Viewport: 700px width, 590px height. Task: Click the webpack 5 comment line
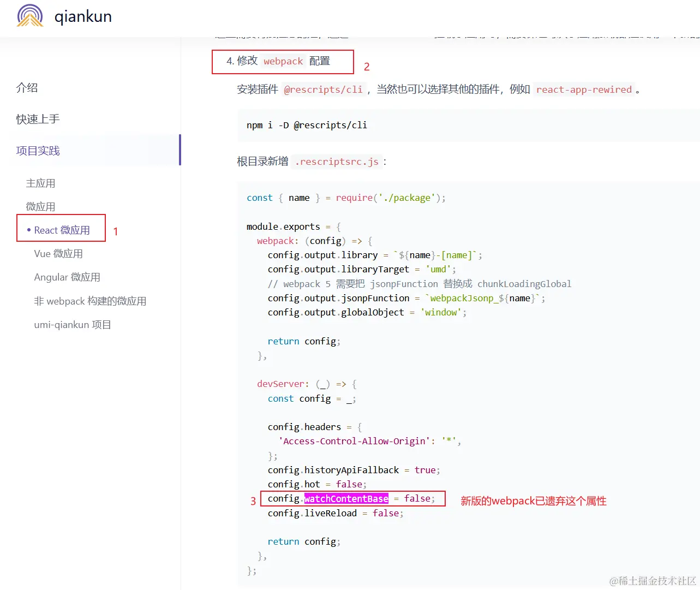click(420, 284)
